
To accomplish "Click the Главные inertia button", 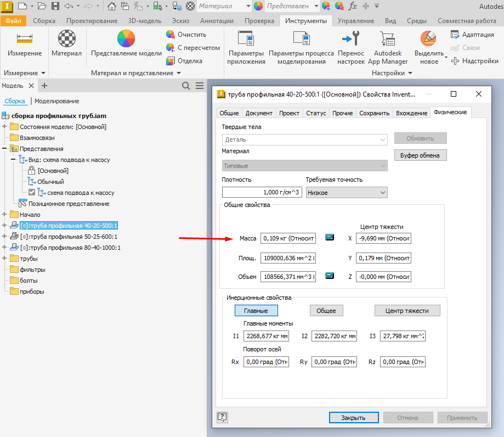I will pos(256,311).
